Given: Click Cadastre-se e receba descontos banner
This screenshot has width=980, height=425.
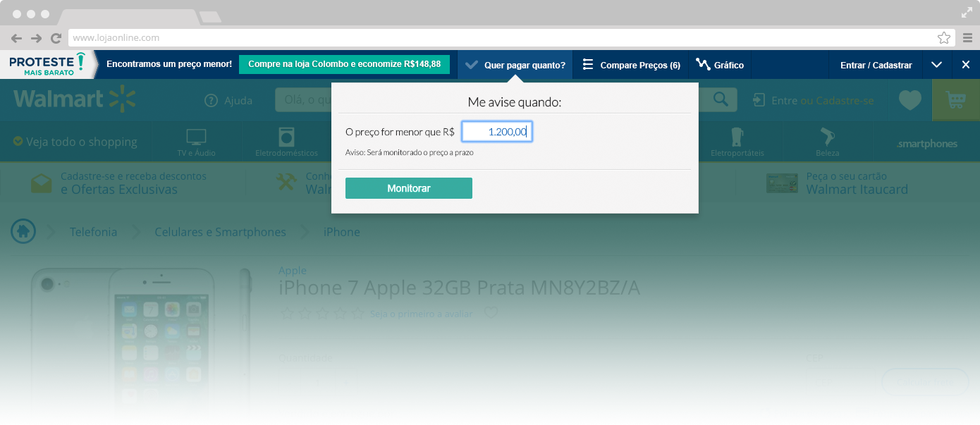Looking at the screenshot, I should click(118, 183).
